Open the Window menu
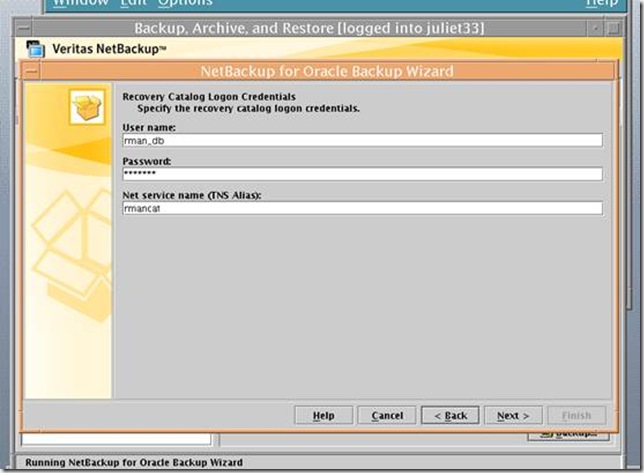644x473 pixels. point(80,3)
